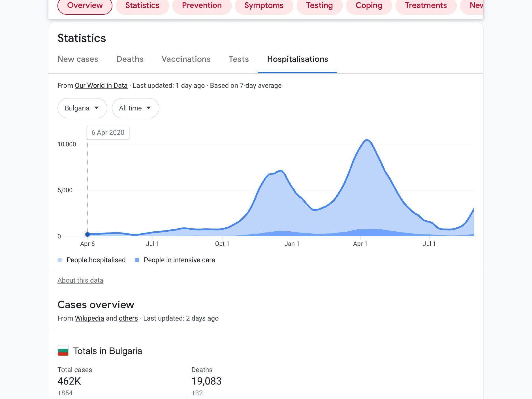Switch to the New cases tab
Screen dimensions: 532x399
coord(78,59)
